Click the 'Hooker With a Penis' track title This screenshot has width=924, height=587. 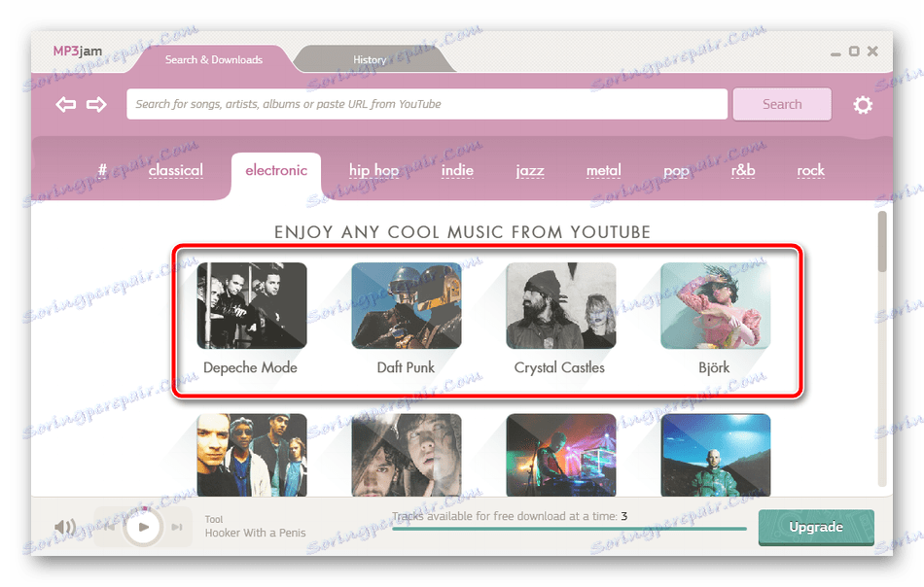click(x=255, y=533)
